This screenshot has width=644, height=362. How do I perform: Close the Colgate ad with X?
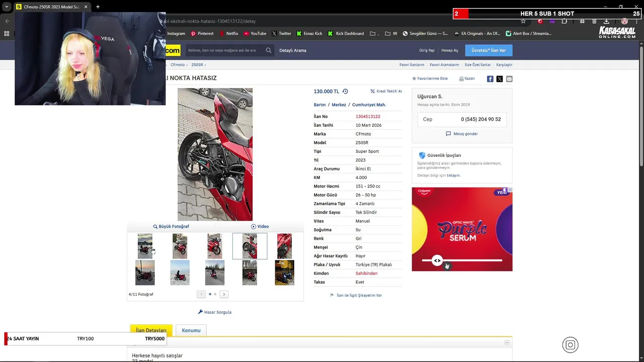pos(510,190)
